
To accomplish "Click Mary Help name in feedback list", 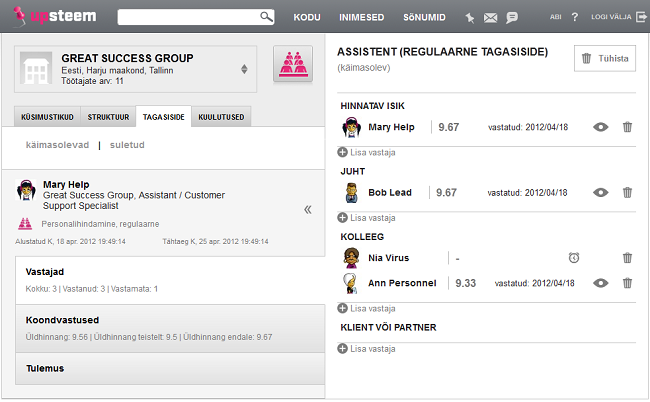I will click(66, 184).
